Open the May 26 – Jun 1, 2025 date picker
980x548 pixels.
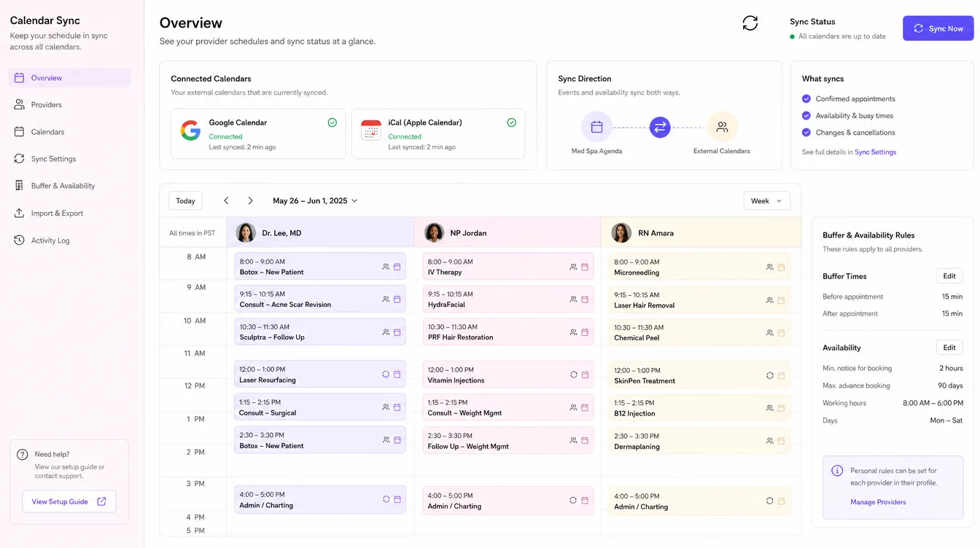tap(315, 200)
